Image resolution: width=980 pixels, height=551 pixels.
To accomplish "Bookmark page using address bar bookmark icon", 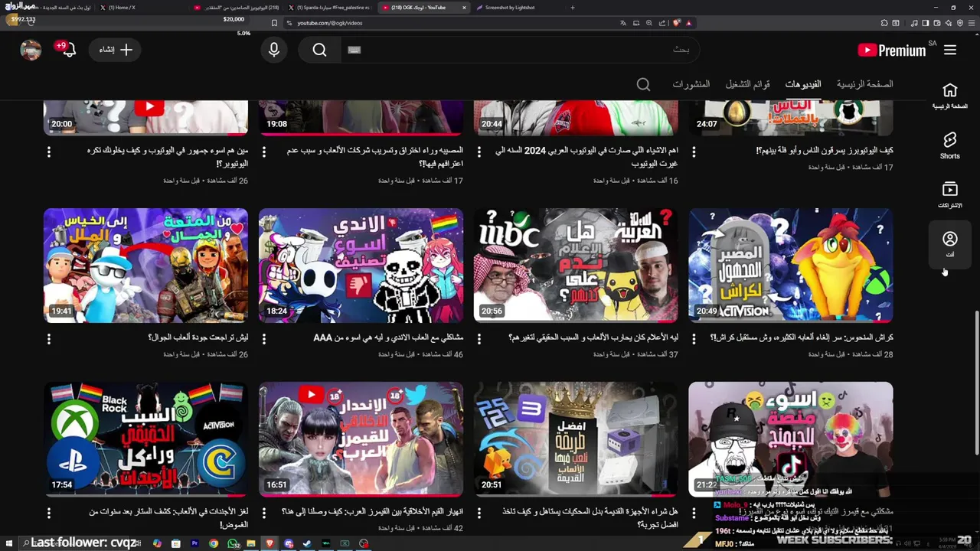I will [x=274, y=23].
